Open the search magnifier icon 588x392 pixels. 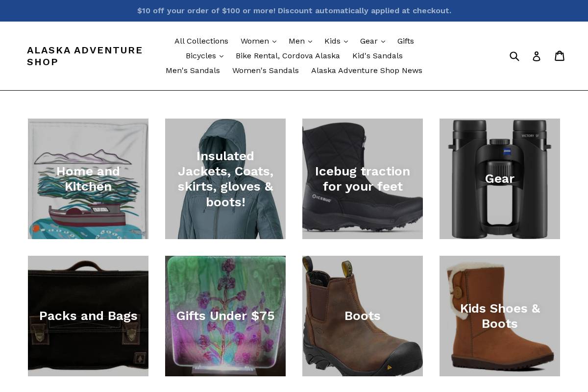(x=514, y=56)
